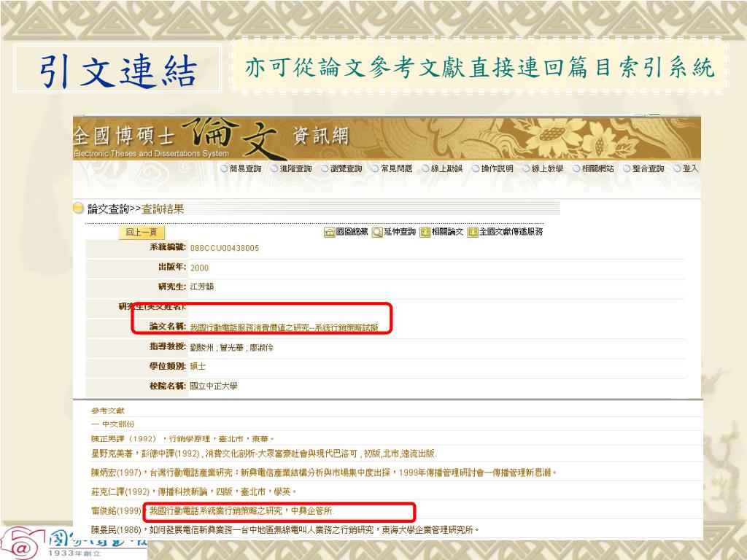The width and height of the screenshot is (747, 560).
Task: Click the 指導教授 field label
Action: pos(168,346)
